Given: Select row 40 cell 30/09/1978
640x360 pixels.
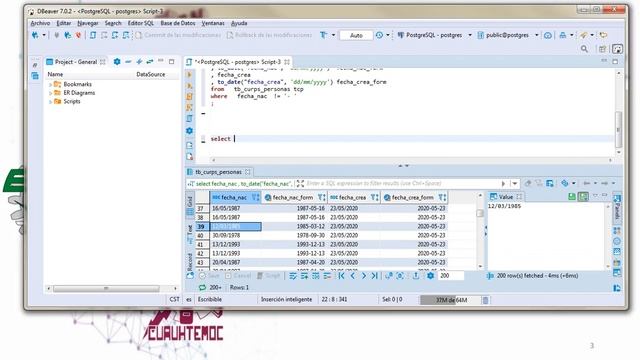Looking at the screenshot, I should point(236,236).
